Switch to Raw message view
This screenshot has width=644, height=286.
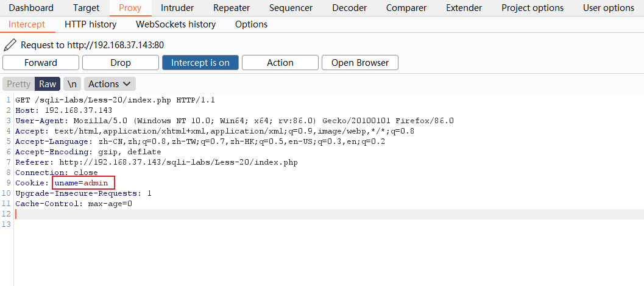point(48,84)
